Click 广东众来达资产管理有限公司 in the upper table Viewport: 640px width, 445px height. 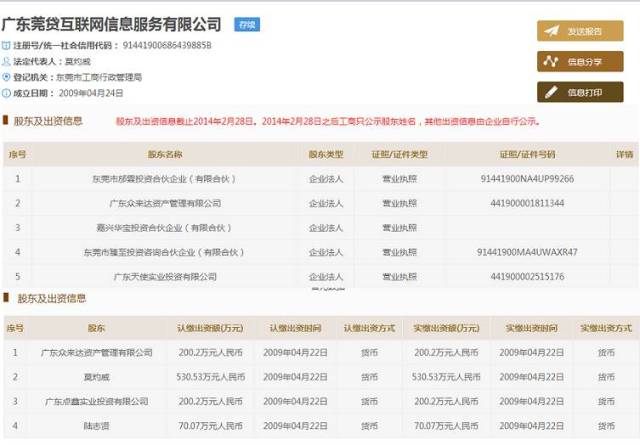coord(165,203)
